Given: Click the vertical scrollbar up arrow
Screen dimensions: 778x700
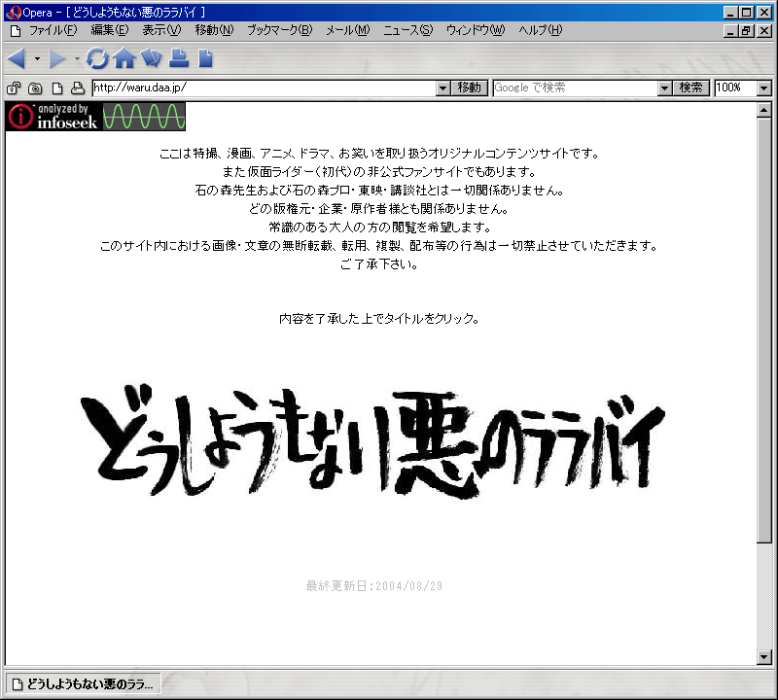Looking at the screenshot, I should coord(764,110).
